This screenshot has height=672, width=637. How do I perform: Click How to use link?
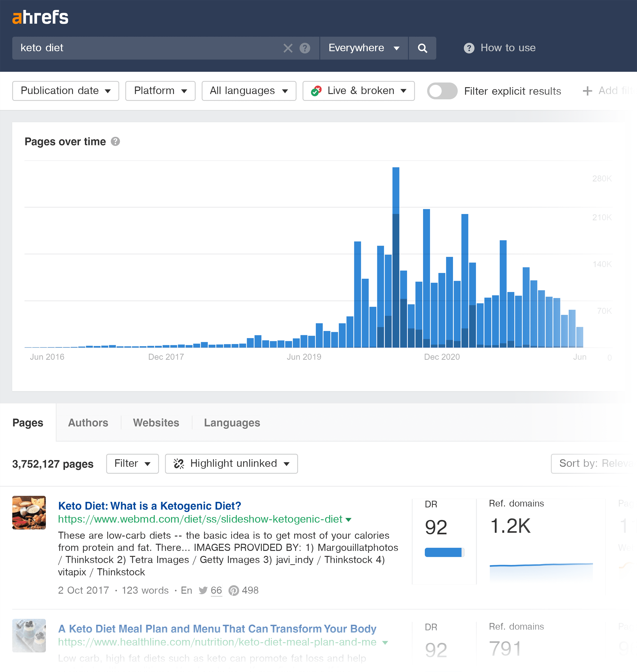tap(508, 48)
